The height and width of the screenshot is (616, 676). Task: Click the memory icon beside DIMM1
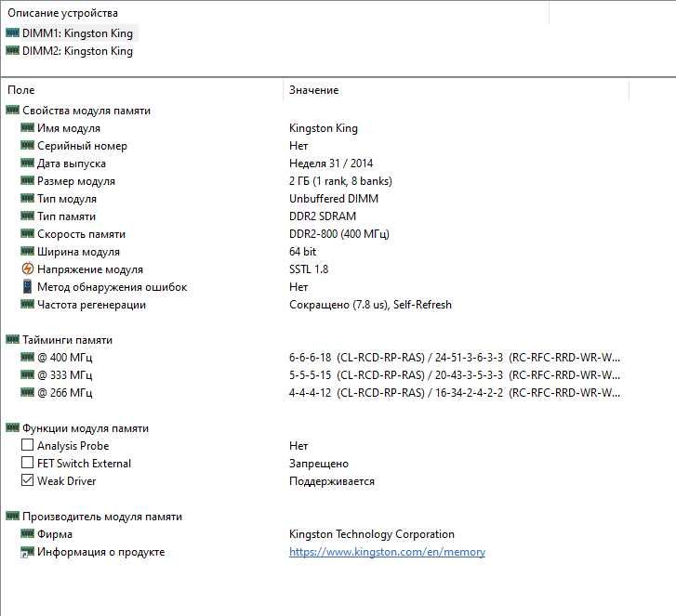12,33
